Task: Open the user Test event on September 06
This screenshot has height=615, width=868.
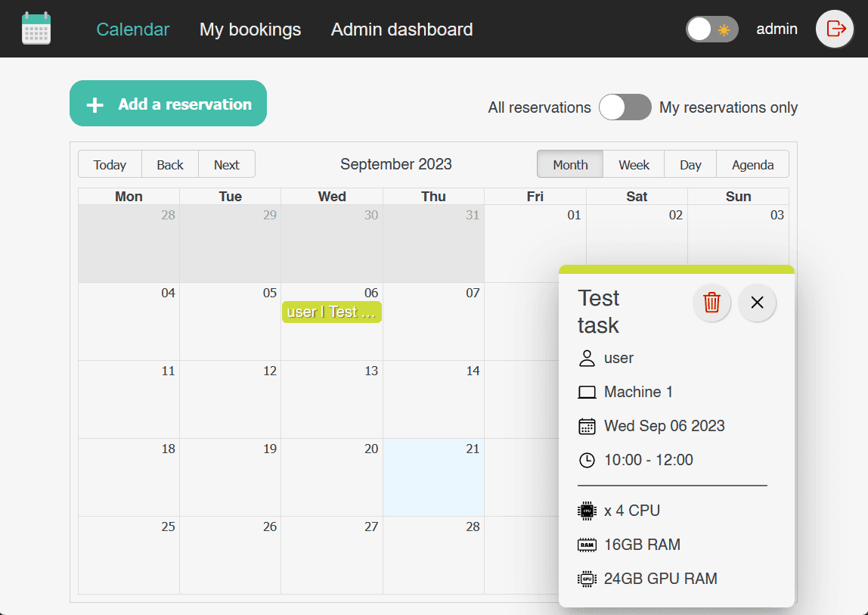Action: coord(331,311)
